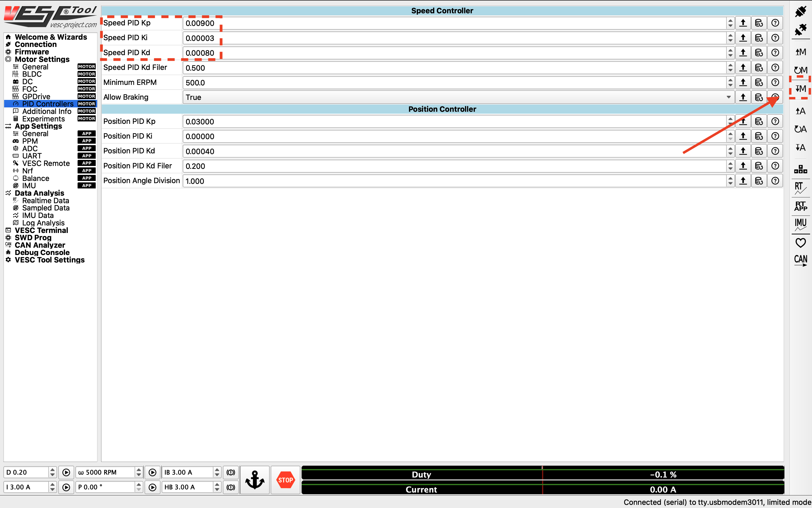Click the IB 3.00 A stepper arrows
The image size is (812, 508).
(x=217, y=472)
